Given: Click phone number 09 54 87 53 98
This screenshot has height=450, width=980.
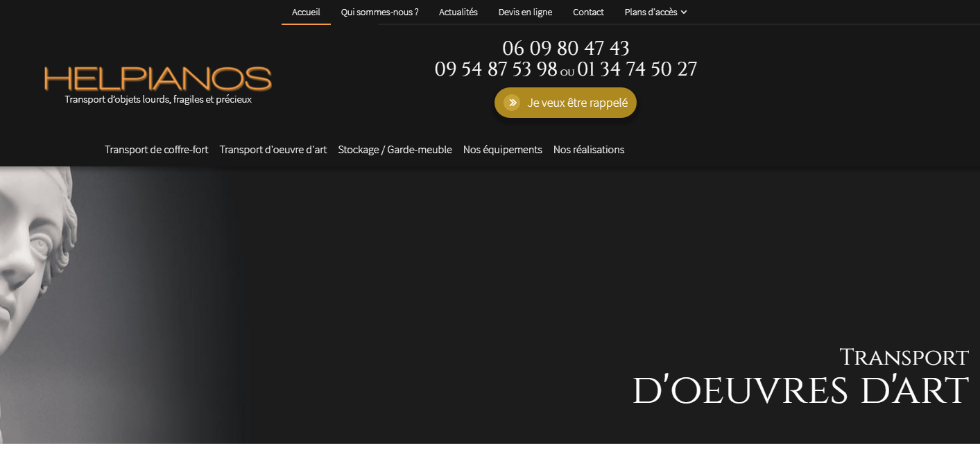Looking at the screenshot, I should [496, 69].
